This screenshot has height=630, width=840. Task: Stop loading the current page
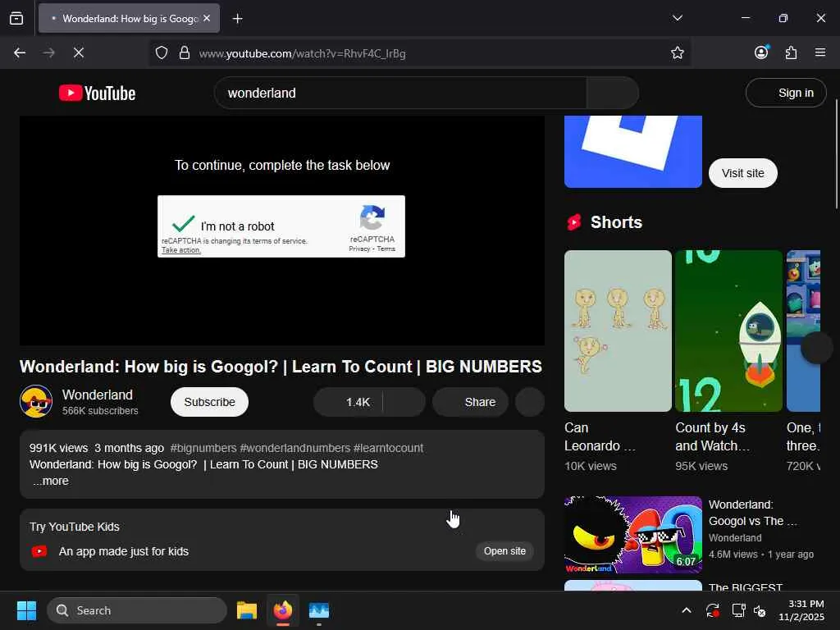coord(78,52)
